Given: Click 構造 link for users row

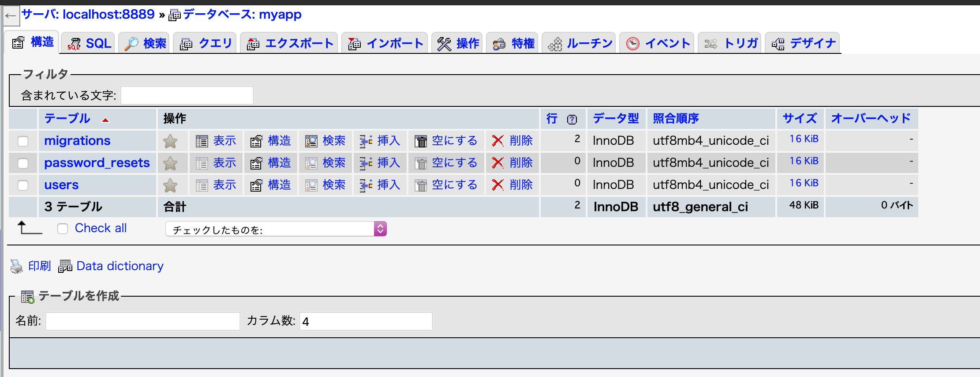Looking at the screenshot, I should point(279,185).
